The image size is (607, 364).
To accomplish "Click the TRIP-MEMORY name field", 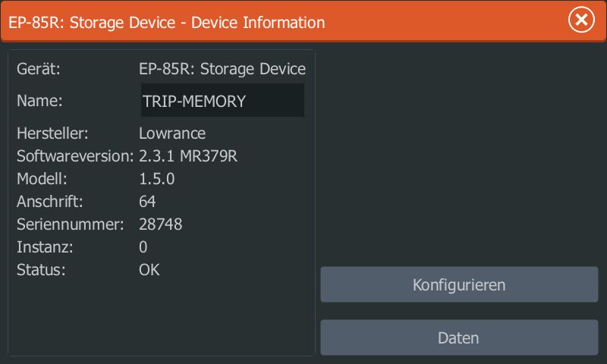I will click(222, 101).
